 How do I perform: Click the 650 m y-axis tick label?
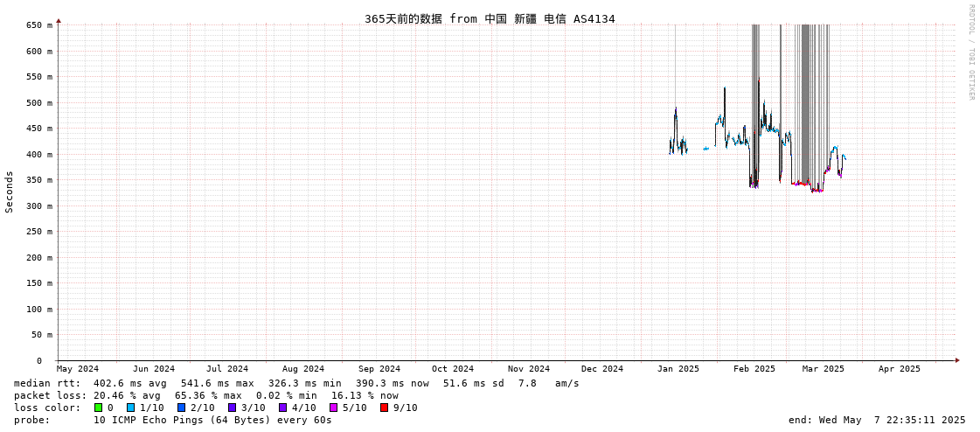(40, 25)
